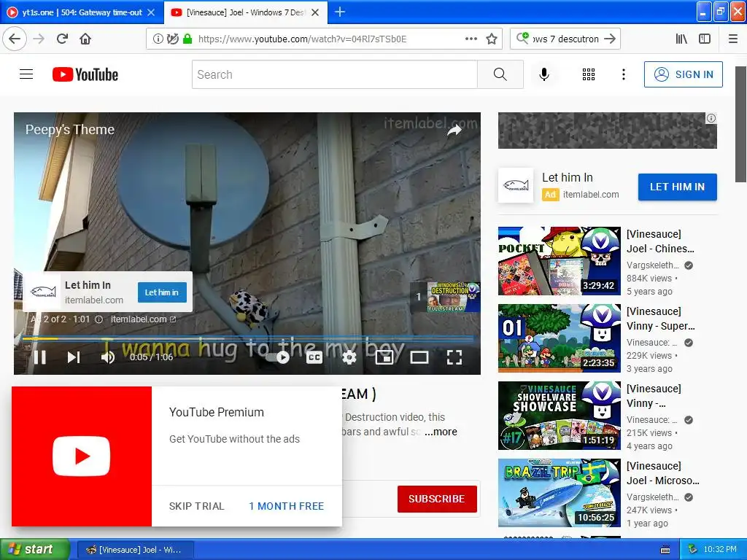This screenshot has height=560, width=747.
Task: Click the tray icon beside the clock
Action: click(693, 550)
